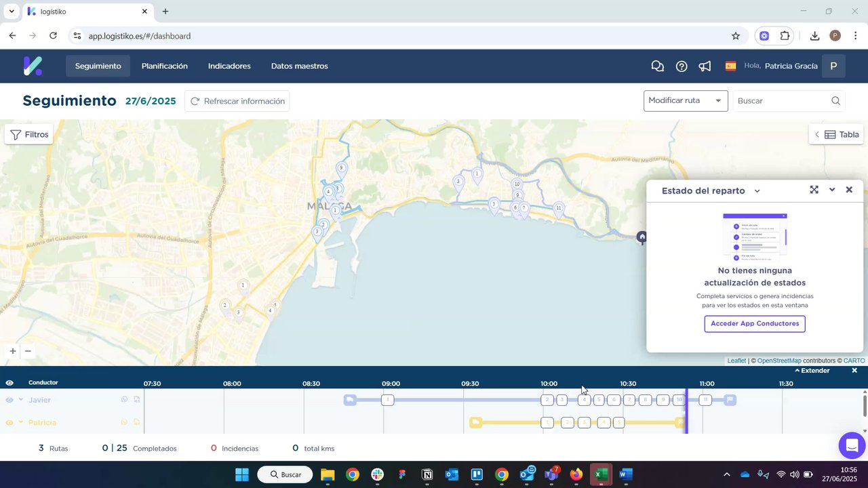Open the help question mark icon

pyautogui.click(x=682, y=66)
